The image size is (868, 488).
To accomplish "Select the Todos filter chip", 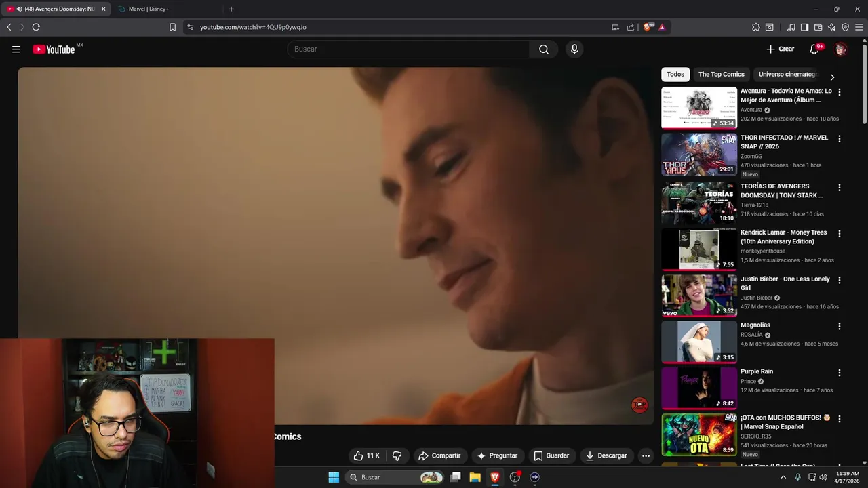I will pos(675,75).
